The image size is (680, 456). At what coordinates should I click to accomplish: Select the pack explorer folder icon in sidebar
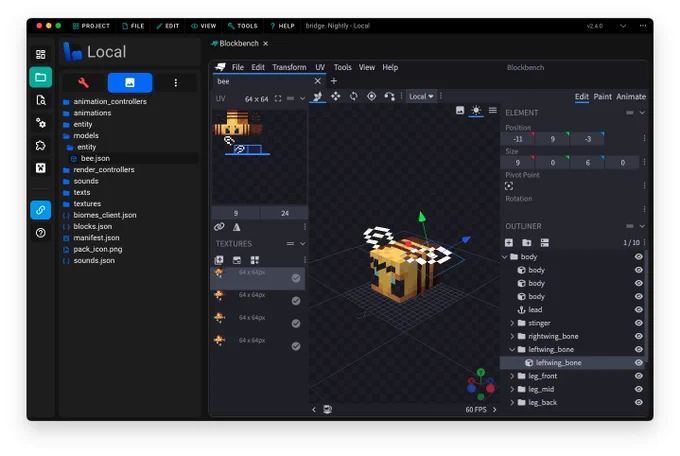[x=40, y=77]
